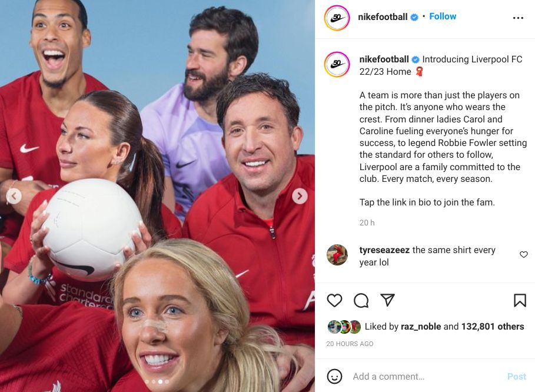Open tyreseazeez's profile picture
This screenshot has width=535, height=392.
pos(337,255)
